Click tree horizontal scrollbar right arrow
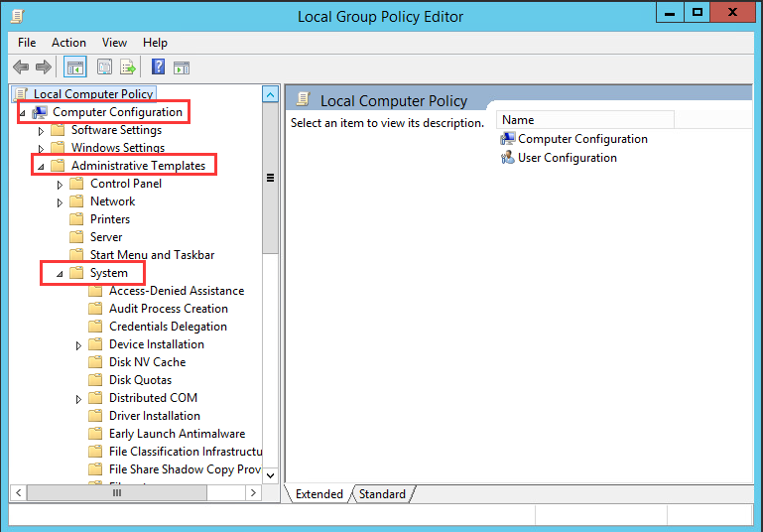 click(x=253, y=492)
